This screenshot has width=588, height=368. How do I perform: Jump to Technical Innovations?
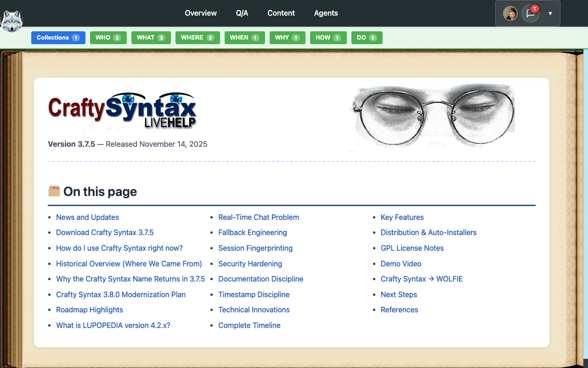click(x=254, y=310)
